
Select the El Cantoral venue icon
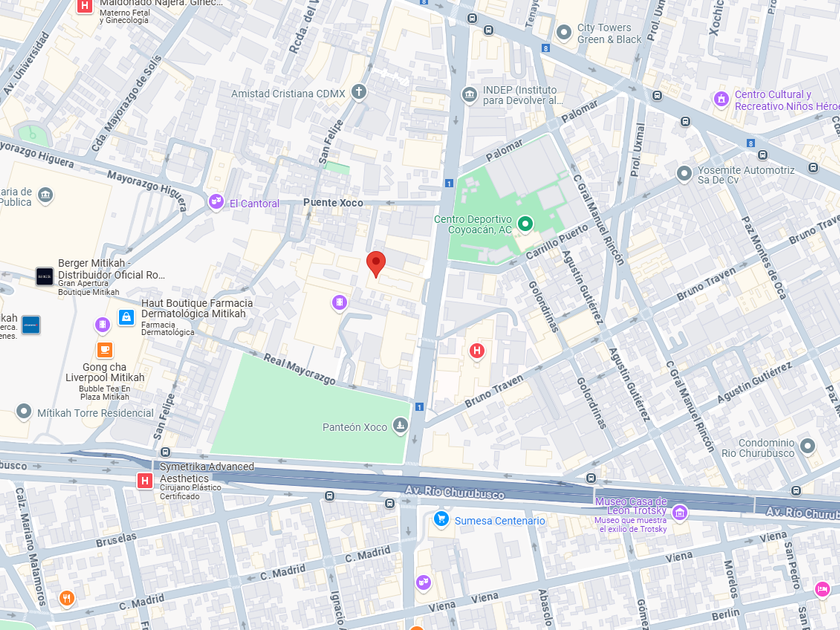(216, 202)
